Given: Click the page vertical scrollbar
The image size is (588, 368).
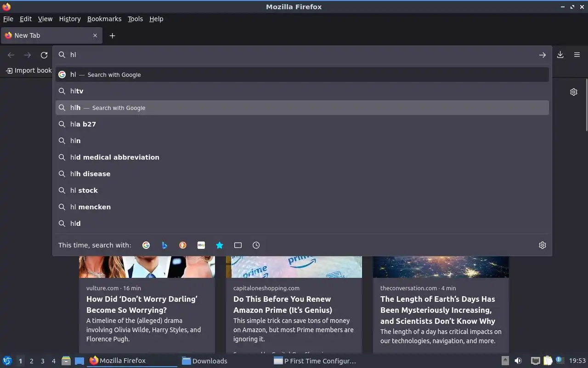Looking at the screenshot, I should 586,105.
